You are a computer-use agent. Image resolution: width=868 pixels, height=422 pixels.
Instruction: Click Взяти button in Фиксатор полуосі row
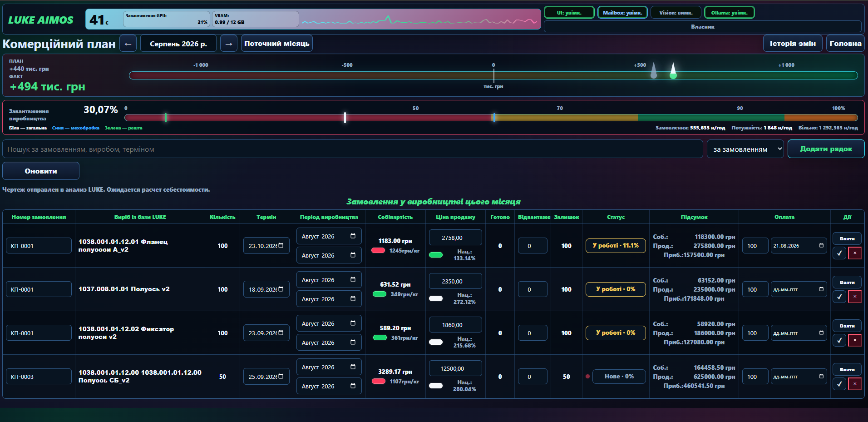point(847,326)
